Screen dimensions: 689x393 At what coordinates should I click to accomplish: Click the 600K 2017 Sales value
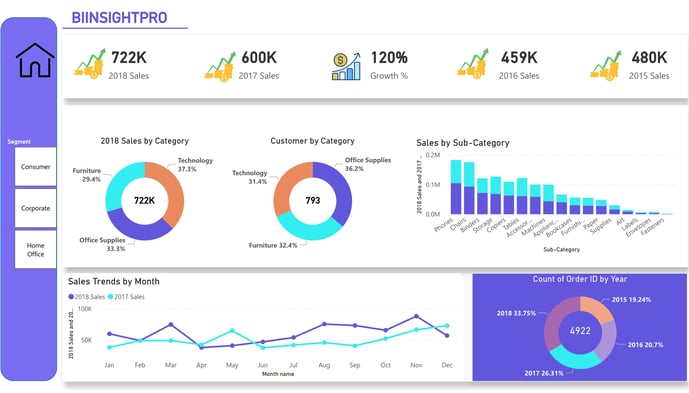pos(259,57)
